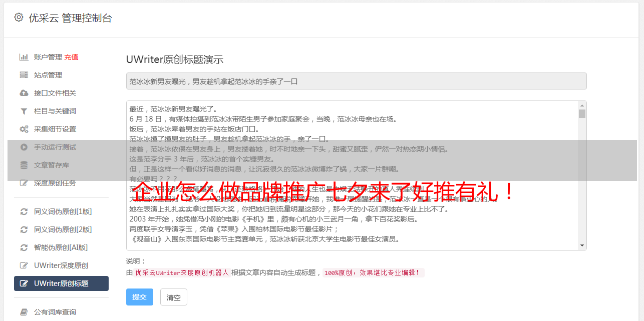Click the line starting 《观音山》入围

[264, 239]
